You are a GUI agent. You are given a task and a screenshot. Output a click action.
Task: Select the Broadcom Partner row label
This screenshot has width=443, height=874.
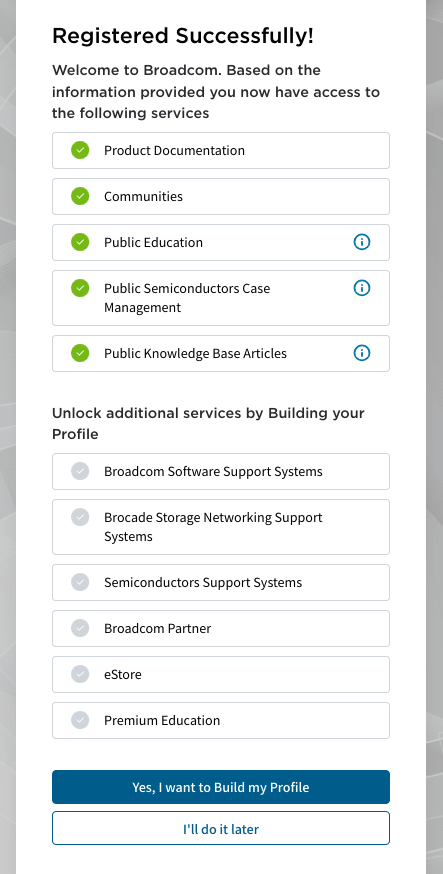pos(158,628)
